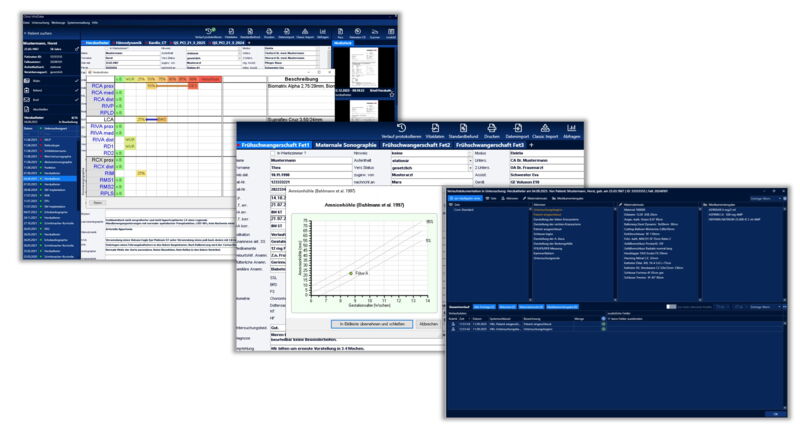Click 'In Bildserie übernehmen und schließen' button
The height and width of the screenshot is (425, 800).
(371, 324)
